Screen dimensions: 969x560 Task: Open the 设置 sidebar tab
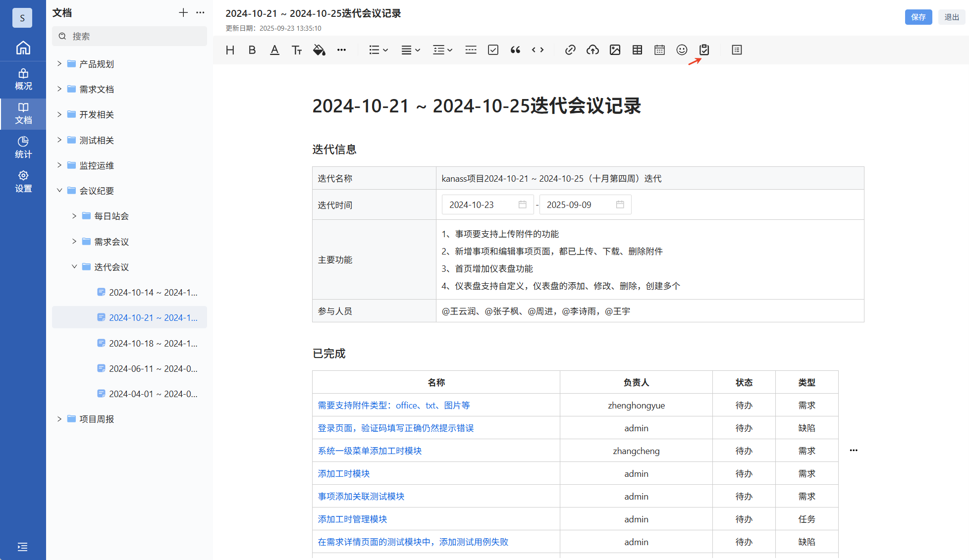pyautogui.click(x=23, y=182)
